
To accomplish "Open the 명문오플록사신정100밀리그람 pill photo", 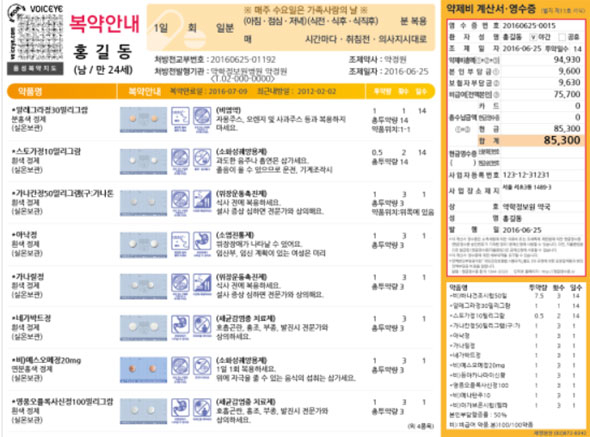I will coord(143,411).
